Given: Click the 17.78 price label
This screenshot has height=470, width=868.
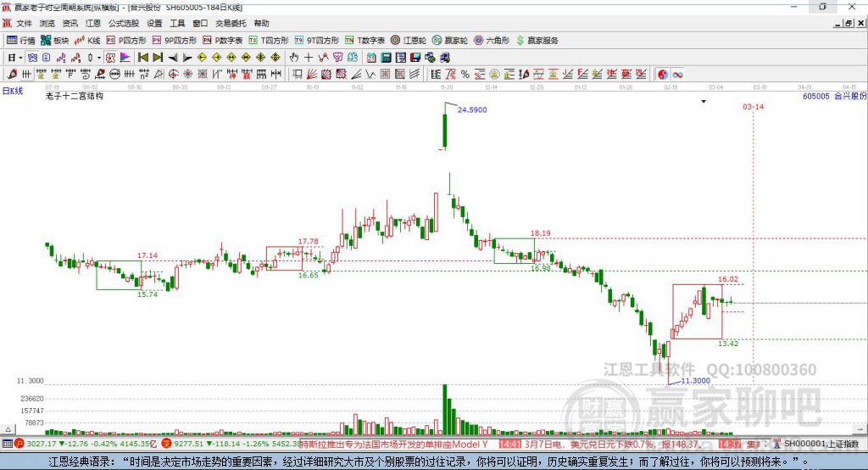Looking at the screenshot, I should click(x=309, y=242).
